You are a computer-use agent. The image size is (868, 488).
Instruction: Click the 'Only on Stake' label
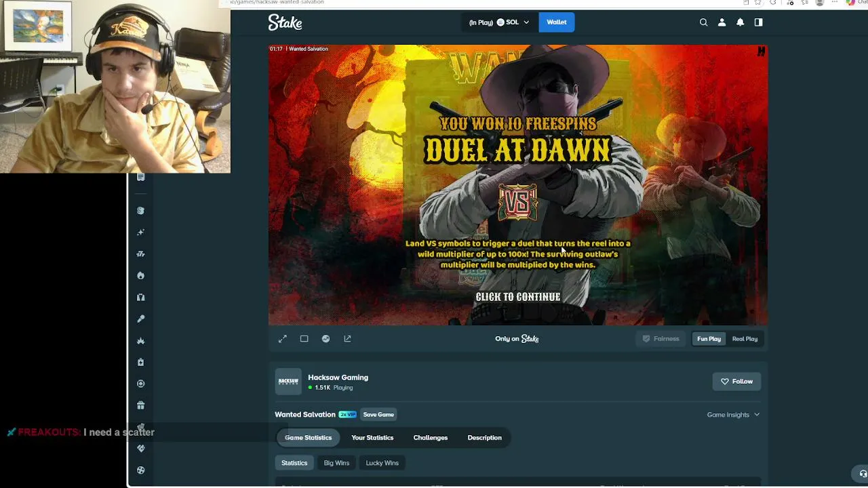(517, 339)
